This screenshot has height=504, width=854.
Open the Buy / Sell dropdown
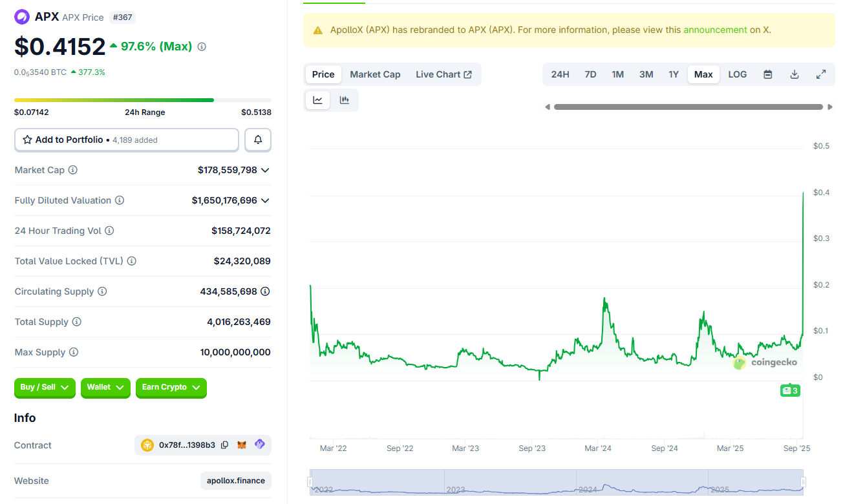click(45, 387)
